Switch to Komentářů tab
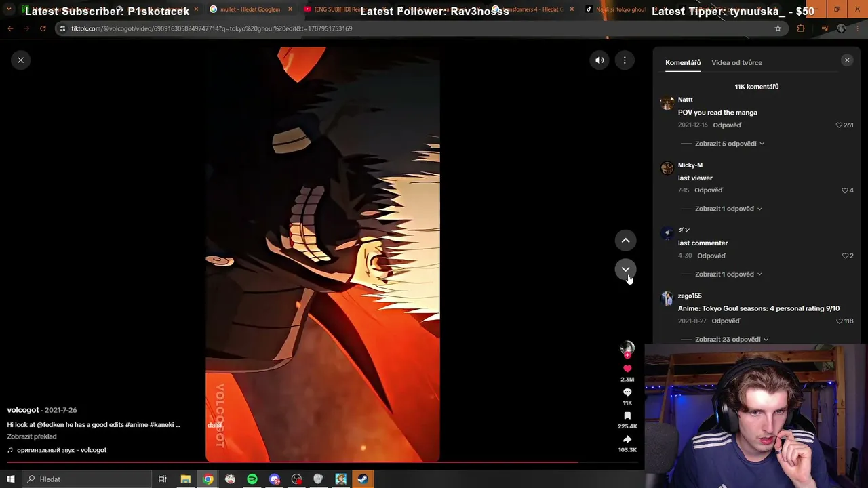 (x=683, y=62)
